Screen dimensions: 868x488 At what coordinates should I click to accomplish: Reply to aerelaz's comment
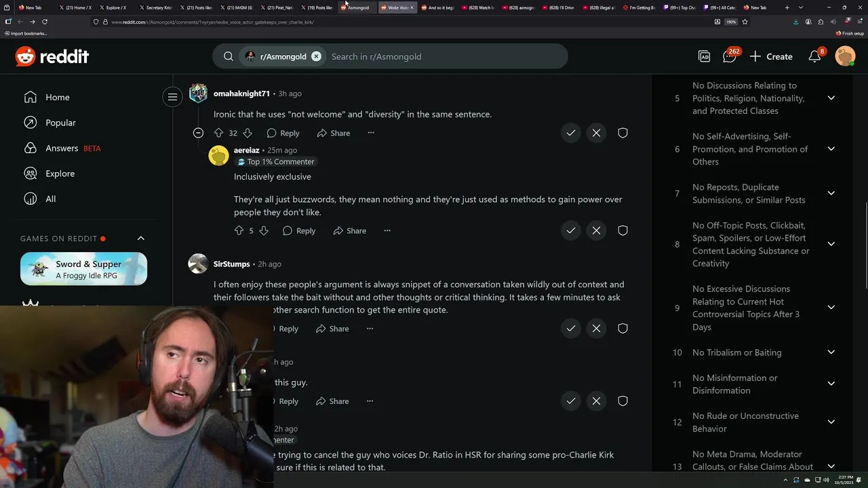[299, 230]
